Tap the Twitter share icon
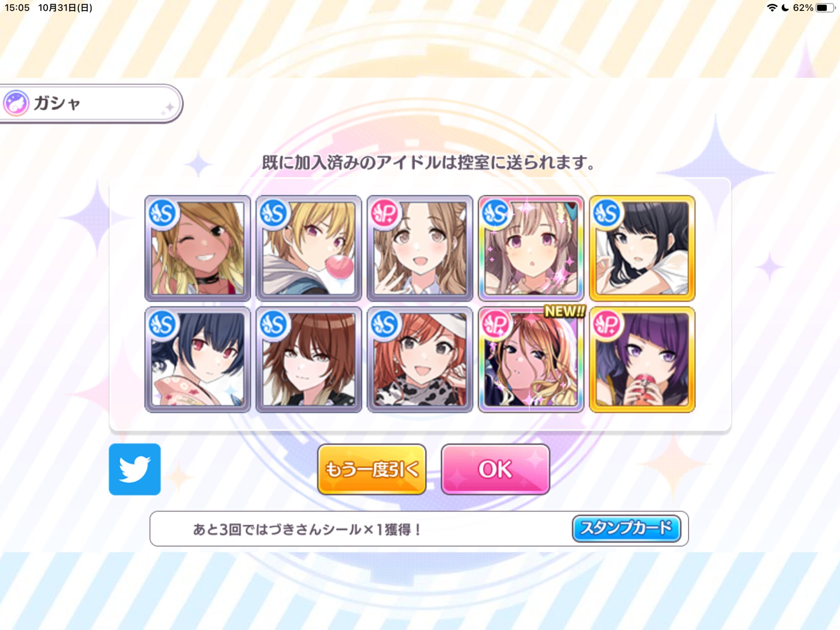 (x=134, y=469)
